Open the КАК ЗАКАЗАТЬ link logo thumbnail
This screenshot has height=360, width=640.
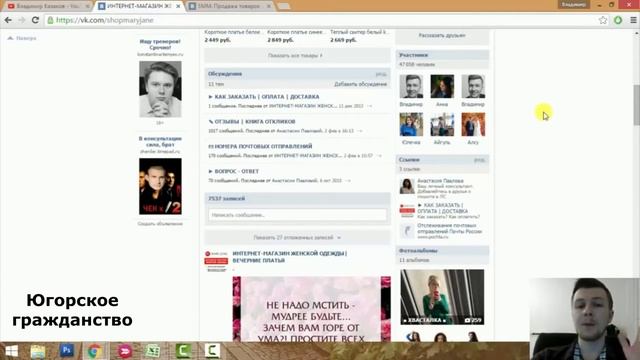[407, 211]
